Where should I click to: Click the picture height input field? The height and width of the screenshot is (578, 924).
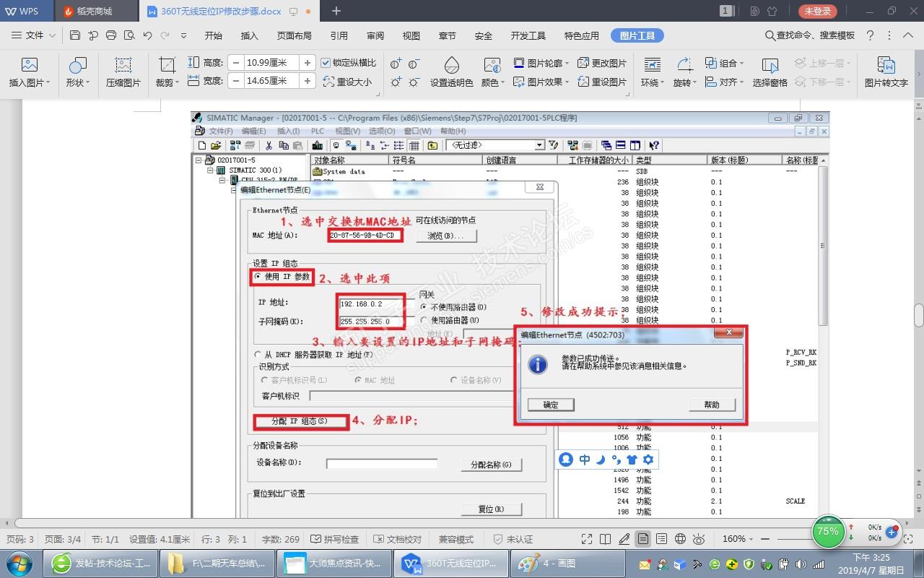271,63
